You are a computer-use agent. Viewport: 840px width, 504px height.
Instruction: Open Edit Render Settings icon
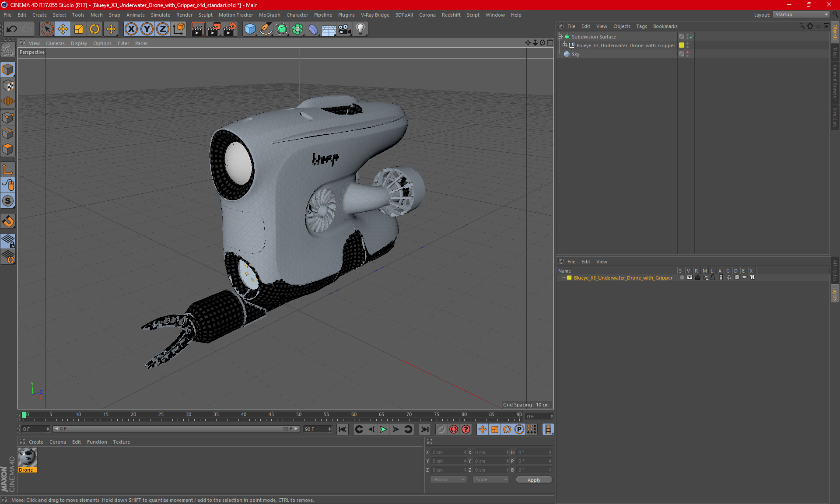230,29
